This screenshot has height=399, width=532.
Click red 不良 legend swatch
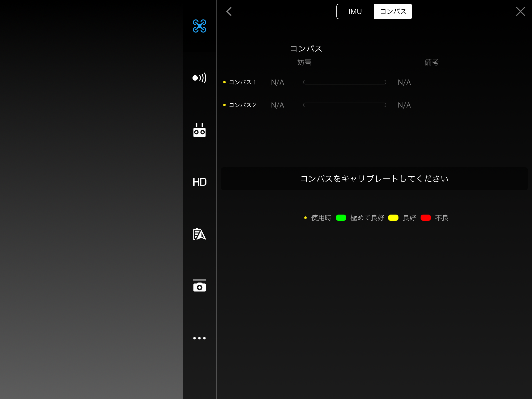pyautogui.click(x=425, y=218)
